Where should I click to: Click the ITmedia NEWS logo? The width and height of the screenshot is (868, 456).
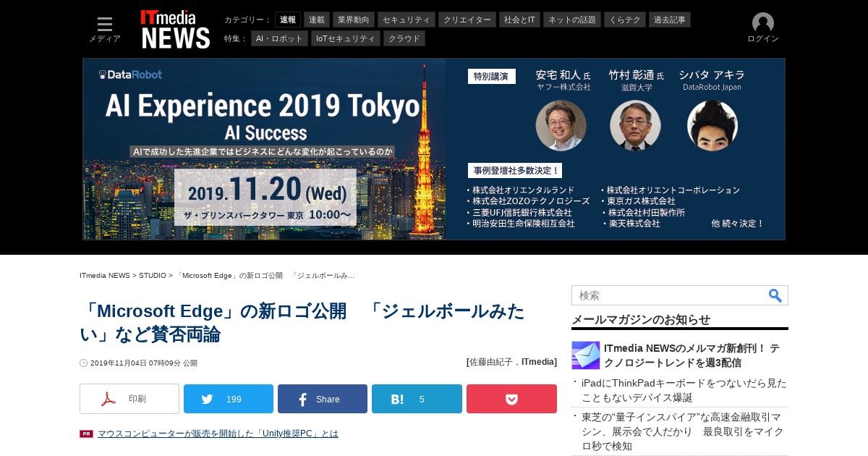click(x=175, y=30)
